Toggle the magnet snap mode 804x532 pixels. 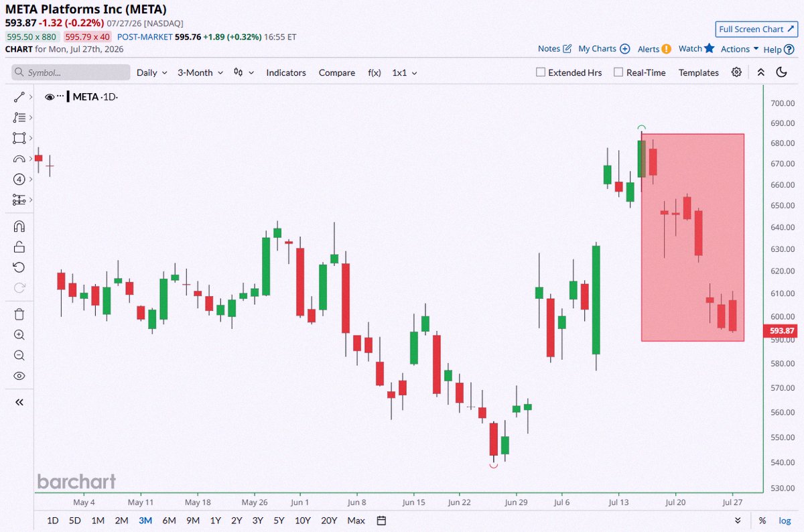coord(19,226)
